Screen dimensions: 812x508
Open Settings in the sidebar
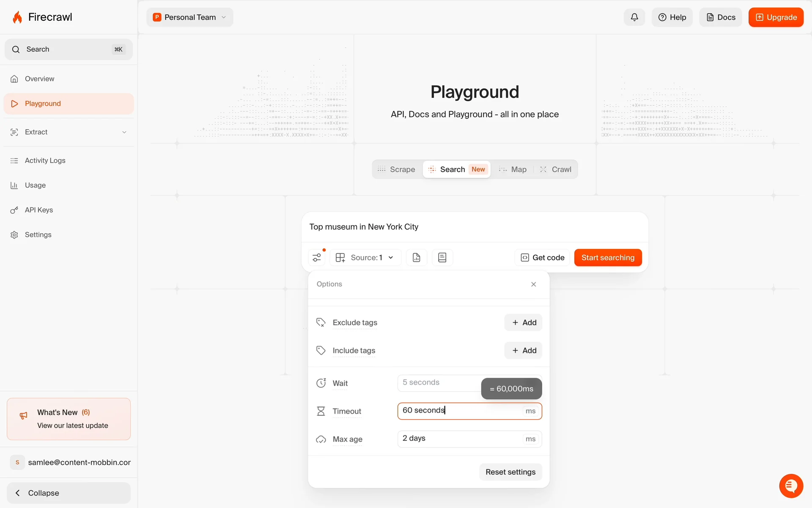(x=38, y=235)
